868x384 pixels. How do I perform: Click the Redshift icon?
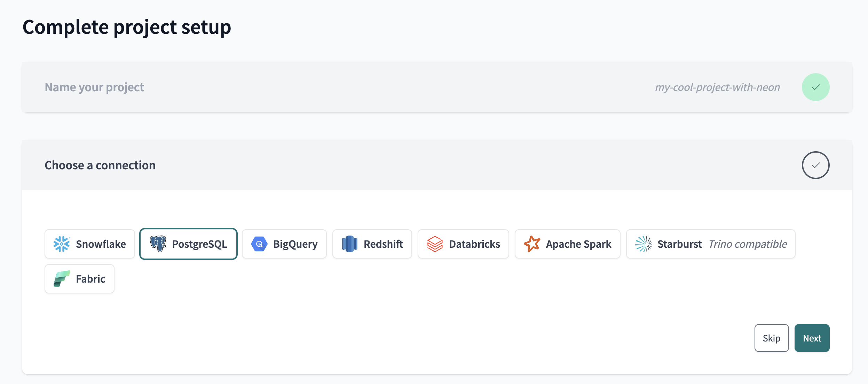(349, 244)
